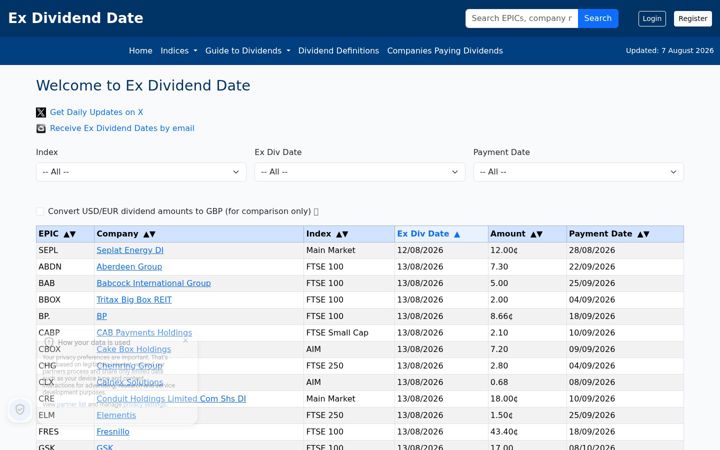
Task: Open the Payment Date filter dropdown
Action: tap(578, 172)
